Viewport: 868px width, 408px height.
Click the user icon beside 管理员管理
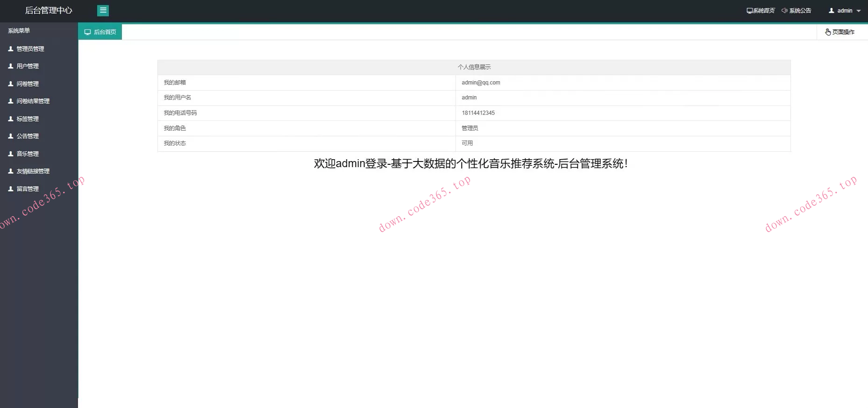point(11,49)
